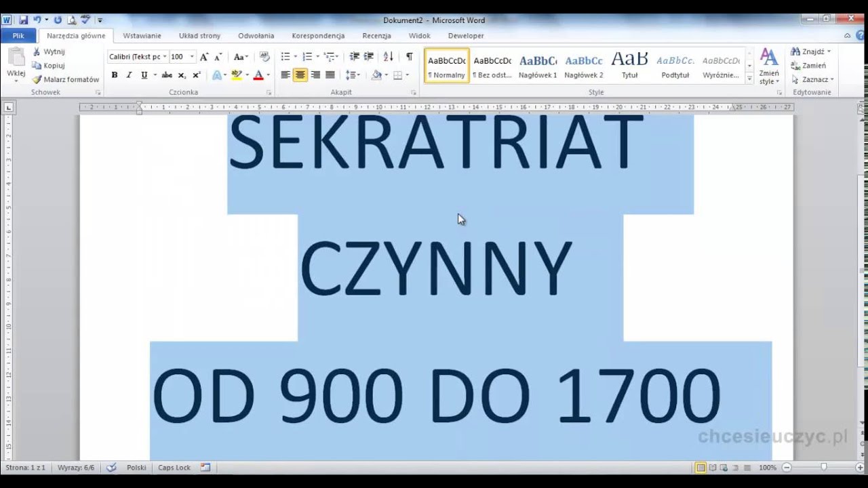The height and width of the screenshot is (488, 868).
Task: Switch to web layout view in status bar
Action: point(724,468)
